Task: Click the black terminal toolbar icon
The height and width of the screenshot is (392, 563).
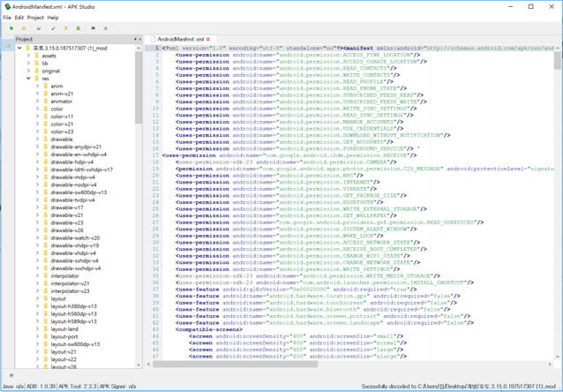Action: [x=93, y=28]
